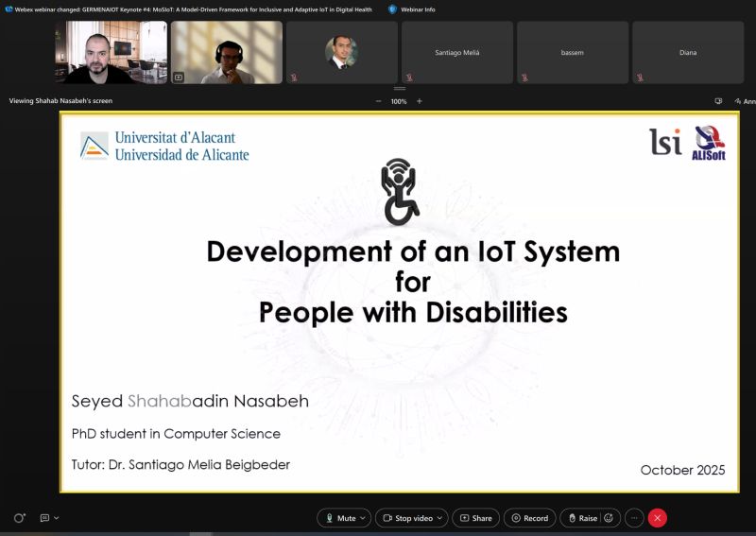This screenshot has width=756, height=536.
Task: Click the muted mic icon on Santiago Meliá tile
Action: [409, 78]
